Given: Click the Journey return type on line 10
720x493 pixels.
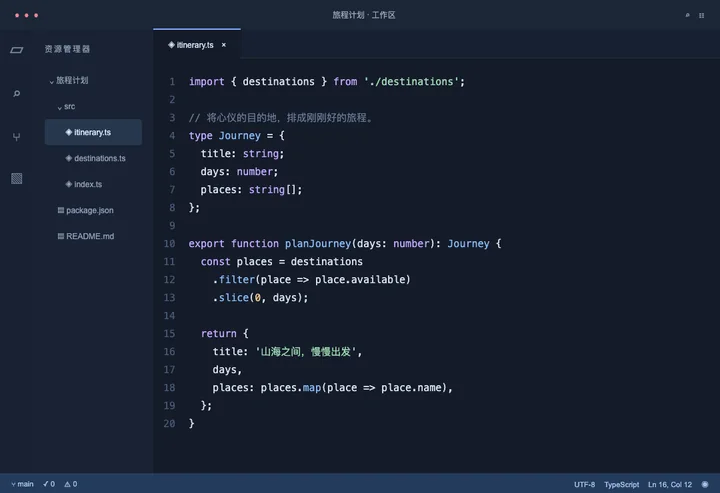Looking at the screenshot, I should pos(468,244).
